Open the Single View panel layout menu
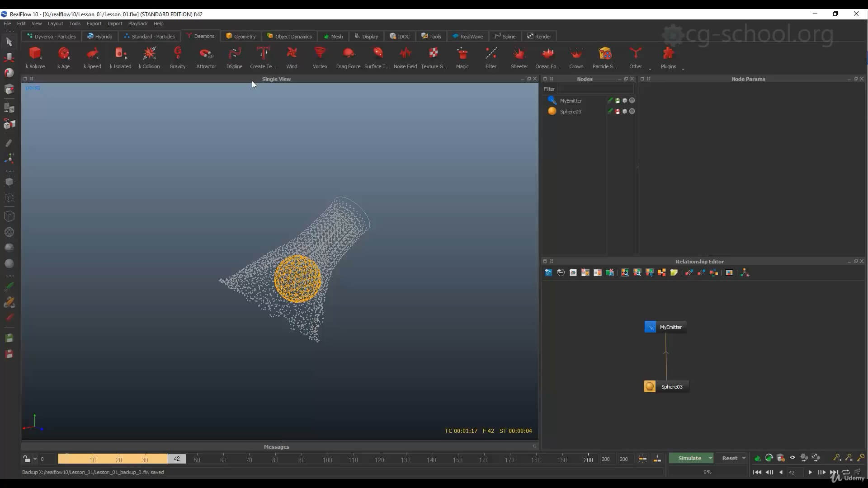Viewport: 868px width, 488px height. point(31,79)
